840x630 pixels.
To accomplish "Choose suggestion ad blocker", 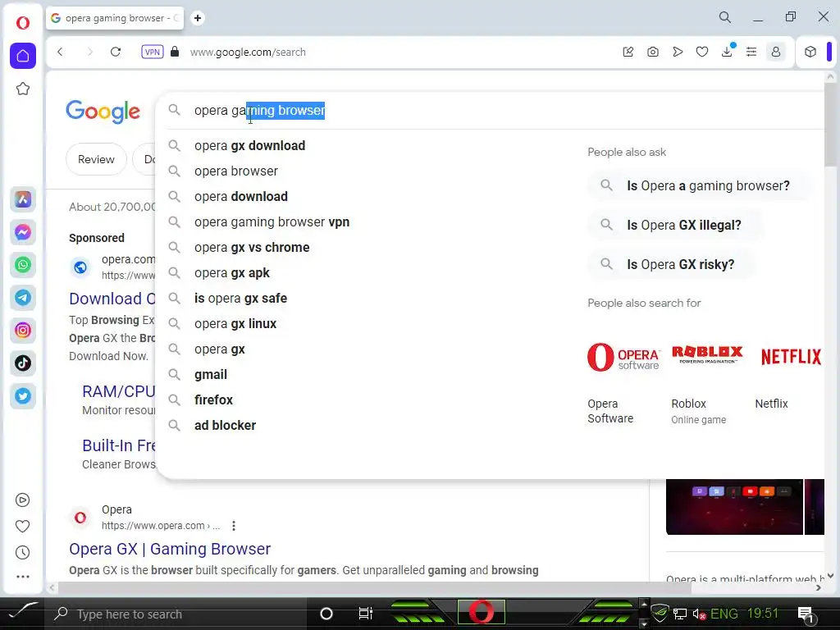I will [x=225, y=426].
